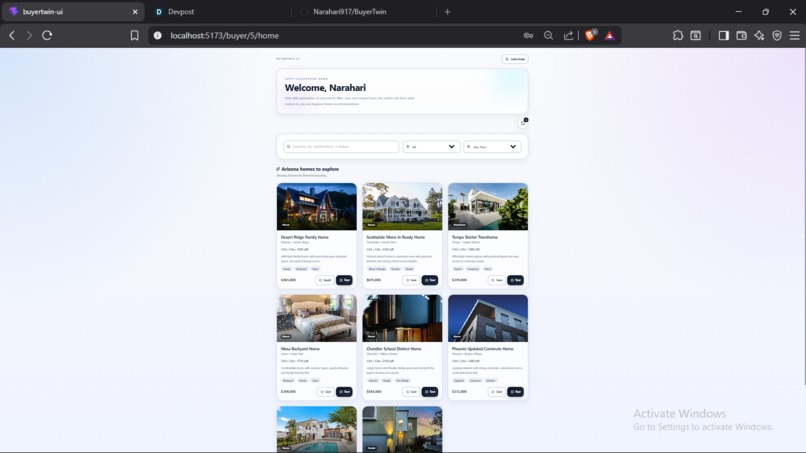
Task: Open the Brave VPN shield icon
Action: [777, 35]
